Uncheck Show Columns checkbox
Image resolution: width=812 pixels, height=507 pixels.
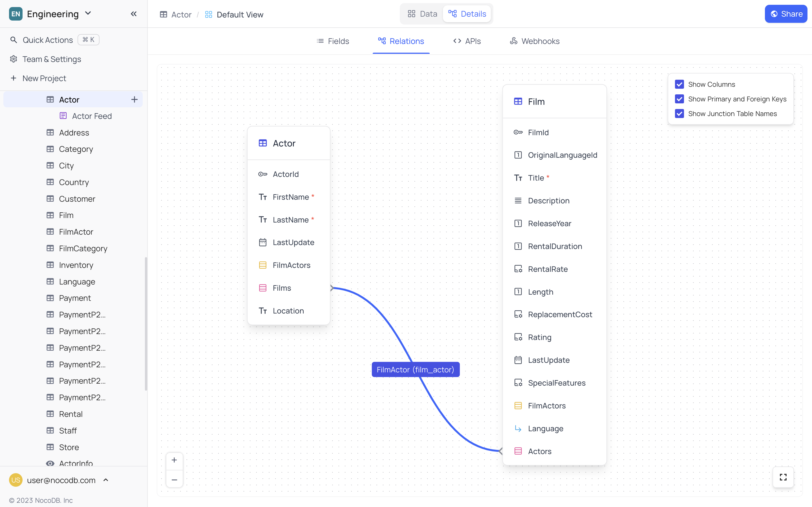pyautogui.click(x=679, y=84)
